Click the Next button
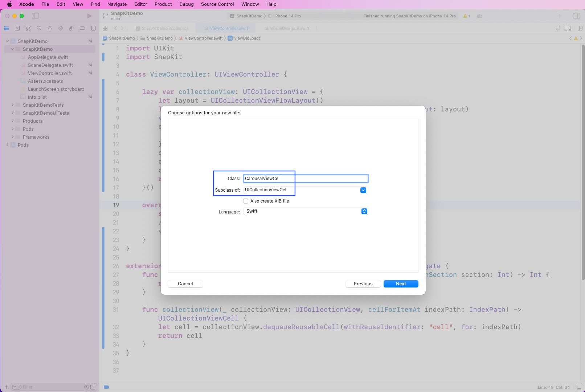The height and width of the screenshot is (392, 585). tap(401, 284)
